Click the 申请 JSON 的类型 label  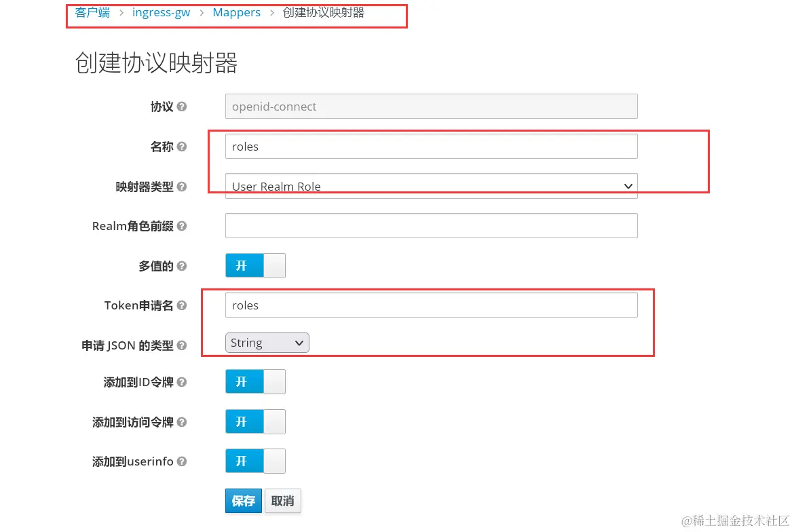(128, 345)
